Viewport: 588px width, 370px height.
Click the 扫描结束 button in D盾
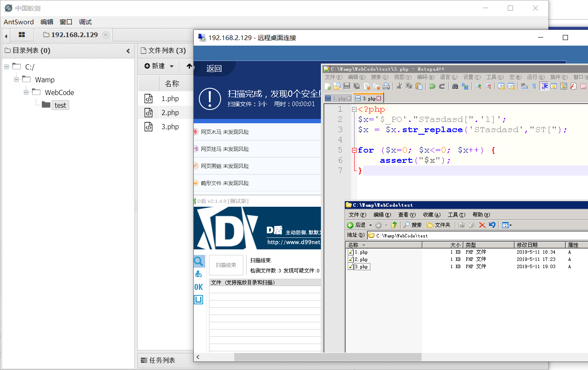(226, 265)
